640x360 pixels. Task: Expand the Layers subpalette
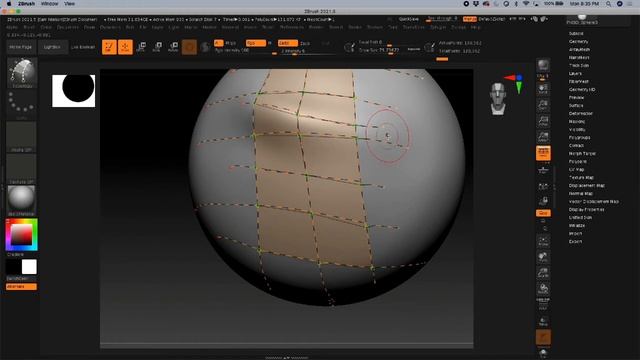(575, 73)
